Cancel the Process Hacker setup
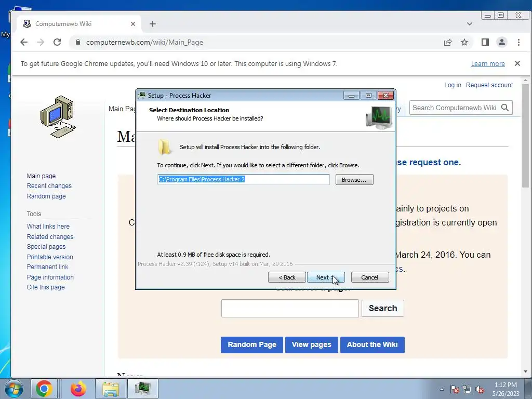532x399 pixels. tap(370, 277)
